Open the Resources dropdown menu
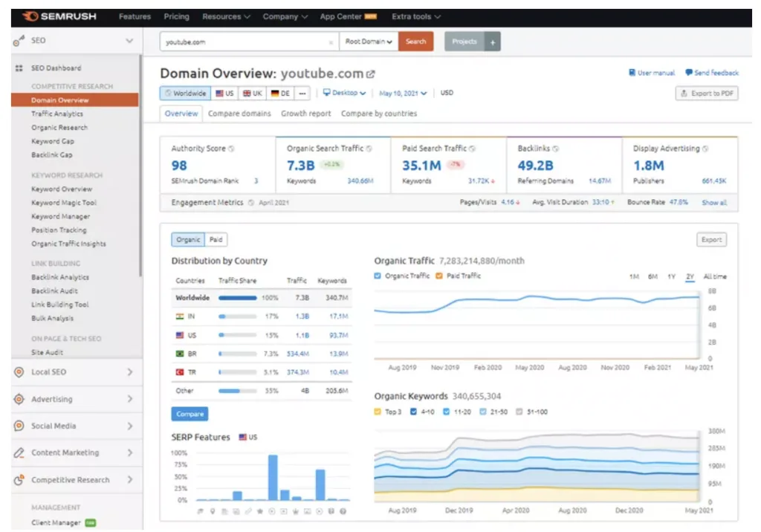The height and width of the screenshot is (532, 761). [x=226, y=17]
